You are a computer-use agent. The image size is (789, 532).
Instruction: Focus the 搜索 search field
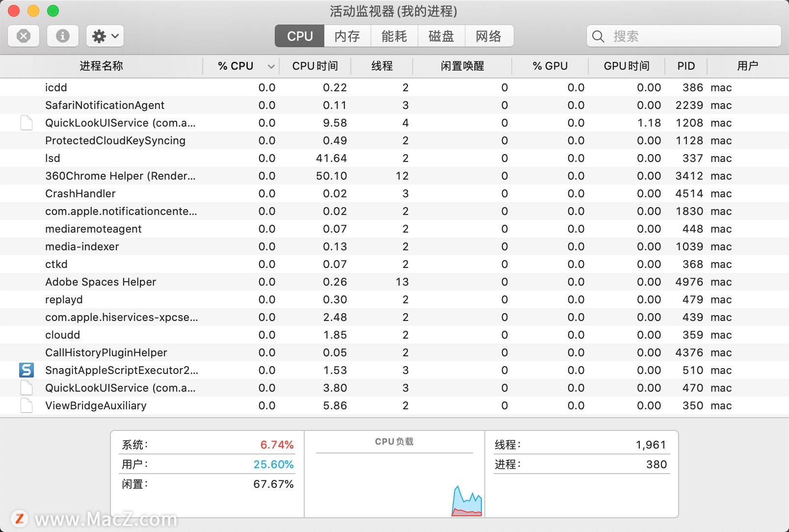684,36
